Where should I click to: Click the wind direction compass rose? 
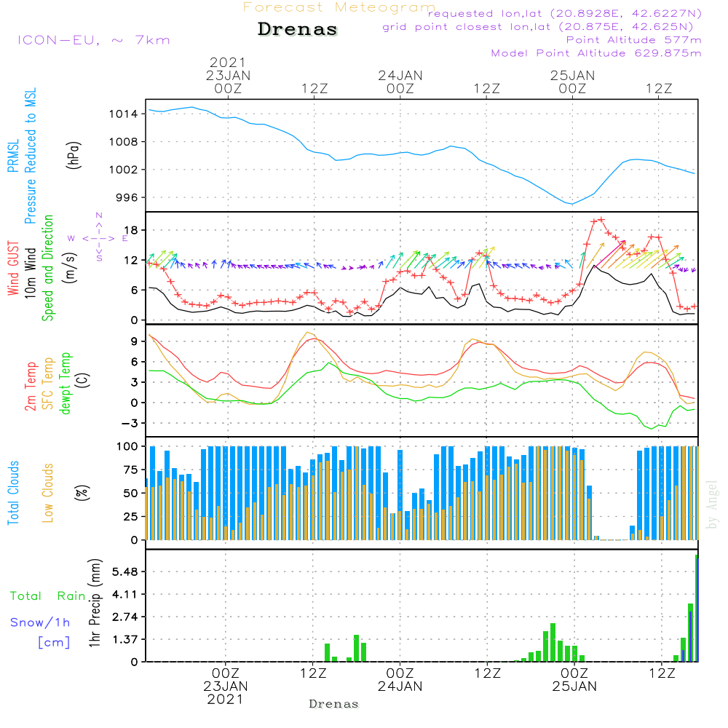(99, 238)
